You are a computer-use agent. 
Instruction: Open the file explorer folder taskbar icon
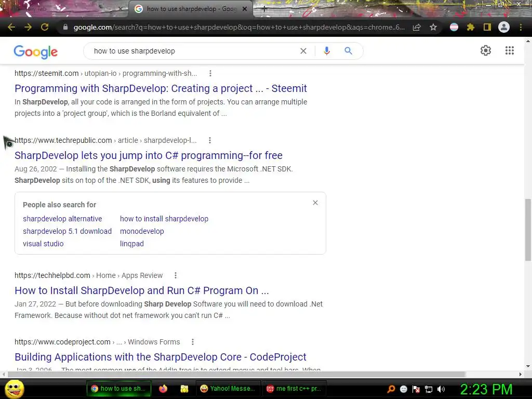tap(184, 389)
